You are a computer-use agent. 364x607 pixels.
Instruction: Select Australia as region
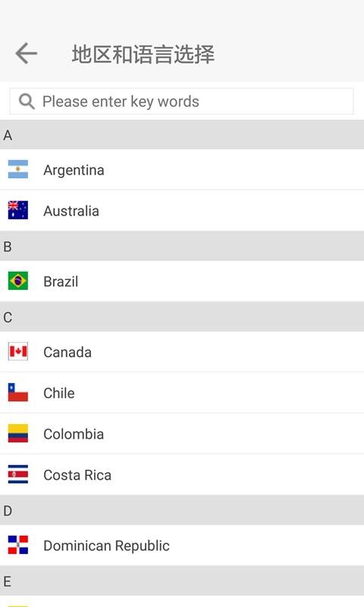pos(182,211)
